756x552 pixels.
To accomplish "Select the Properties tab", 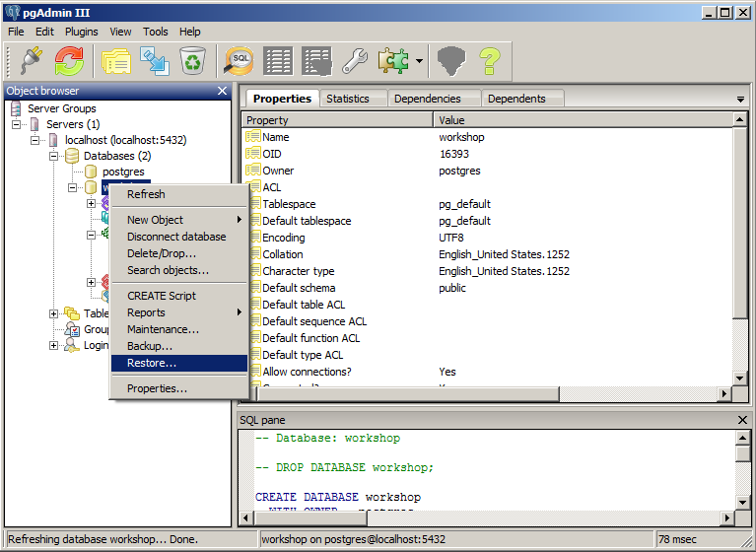I will pyautogui.click(x=282, y=99).
